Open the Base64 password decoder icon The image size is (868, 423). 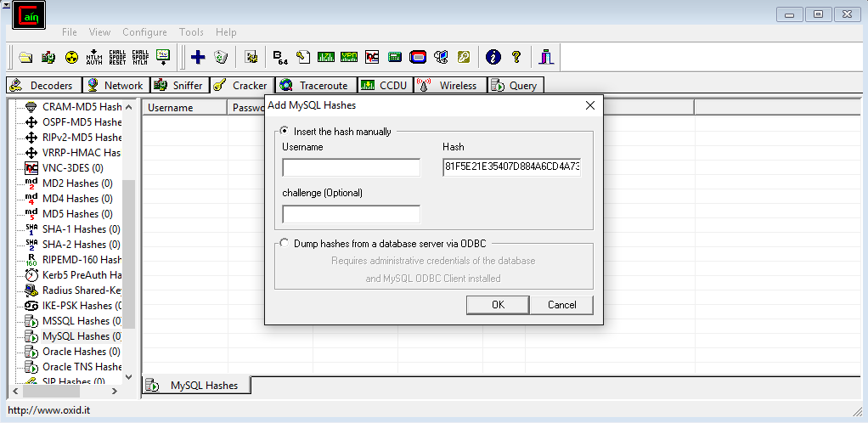(x=280, y=56)
